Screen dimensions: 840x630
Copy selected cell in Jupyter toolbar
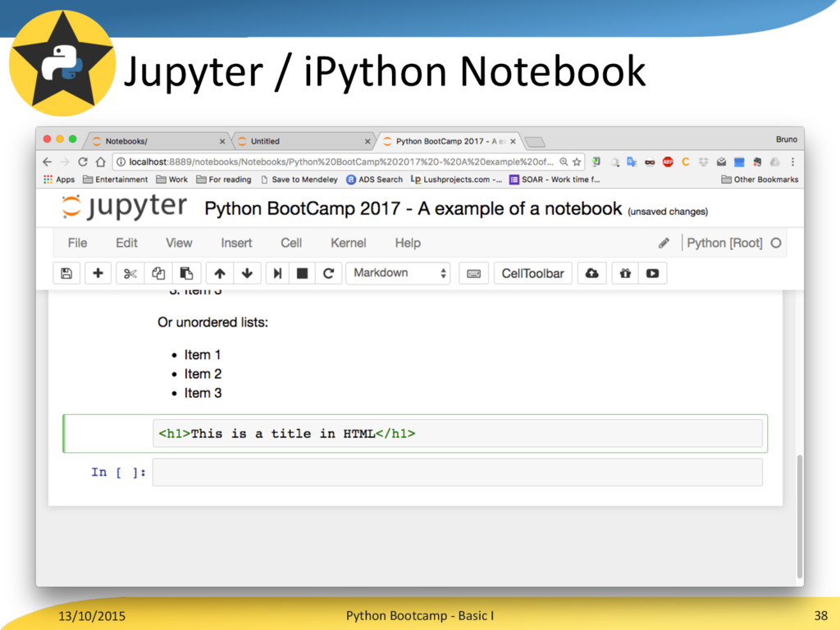158,273
